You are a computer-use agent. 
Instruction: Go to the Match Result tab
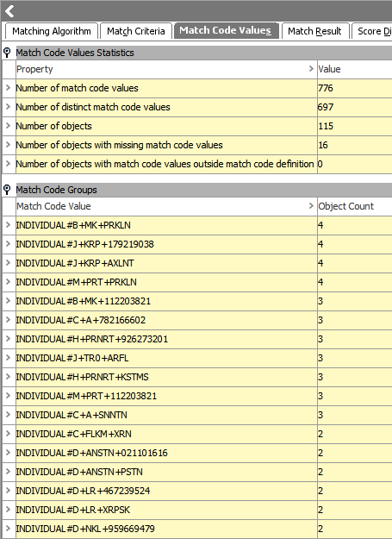(x=314, y=31)
